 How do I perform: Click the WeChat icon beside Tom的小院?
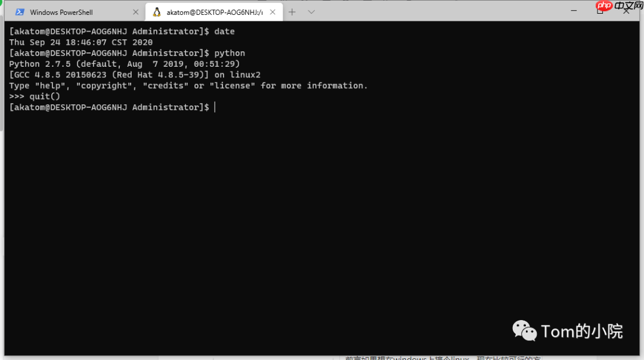pos(524,331)
